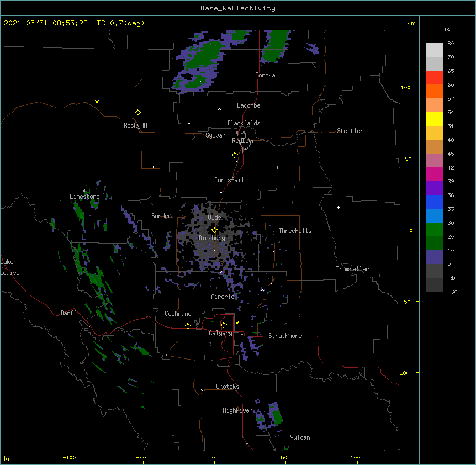Click the HighRiver label
This screenshot has height=465, width=476.
237,410
